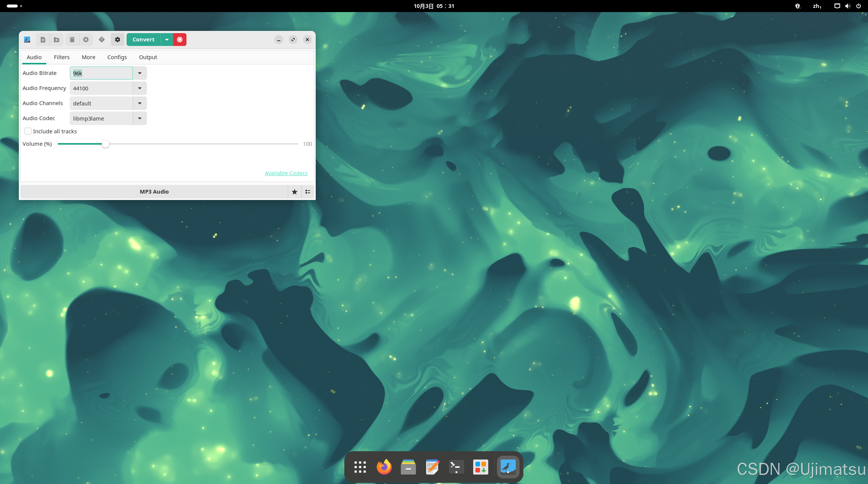Click the star favorite formats icon
This screenshot has width=868, height=484.
[x=295, y=192]
